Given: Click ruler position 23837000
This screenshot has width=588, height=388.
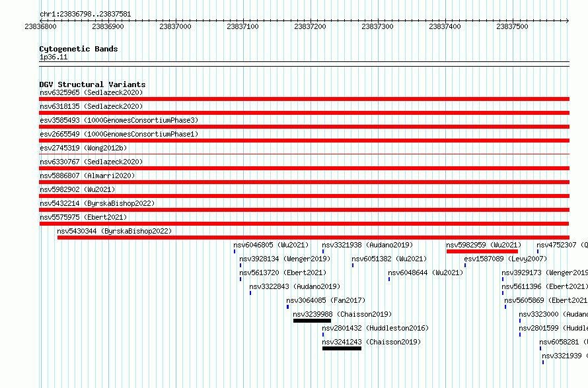Looking at the screenshot, I should tap(175, 26).
